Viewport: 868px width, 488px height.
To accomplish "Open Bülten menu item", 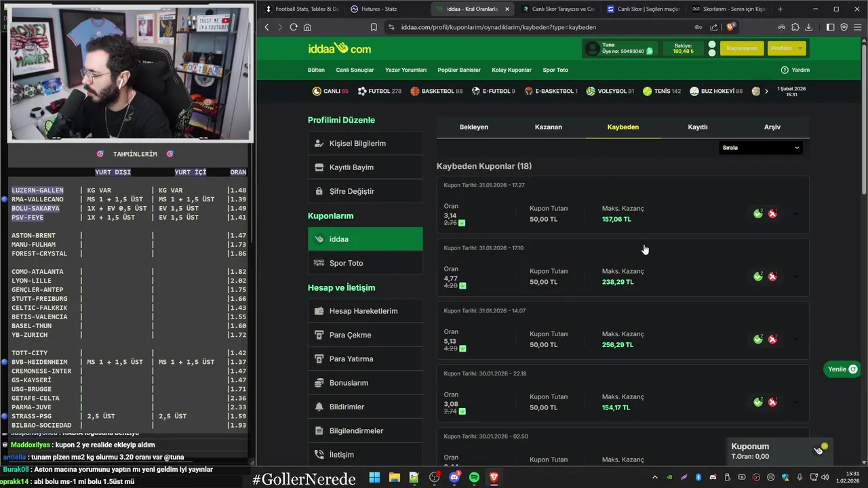I will tap(316, 70).
